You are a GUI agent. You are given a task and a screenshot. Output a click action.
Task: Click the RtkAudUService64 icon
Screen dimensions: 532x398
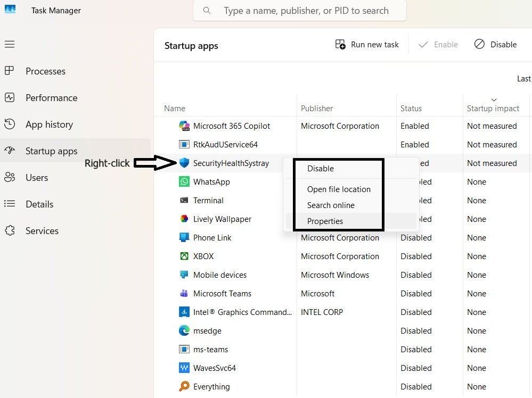[x=184, y=144]
